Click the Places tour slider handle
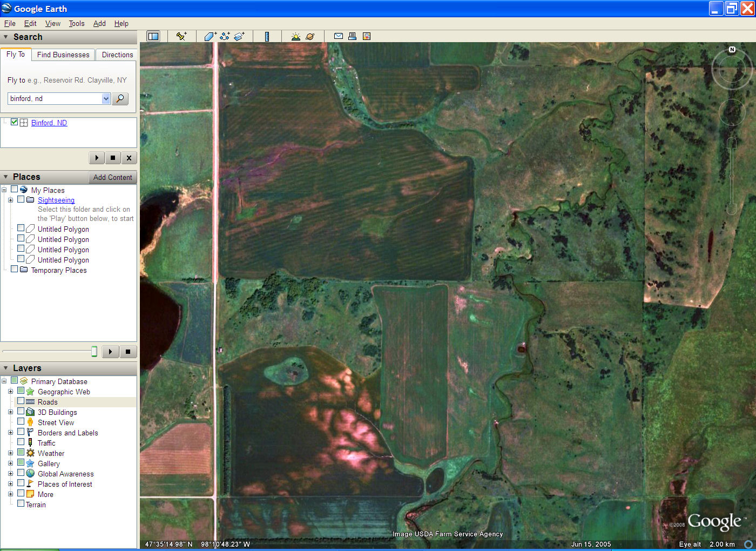This screenshot has height=551, width=756. point(94,352)
